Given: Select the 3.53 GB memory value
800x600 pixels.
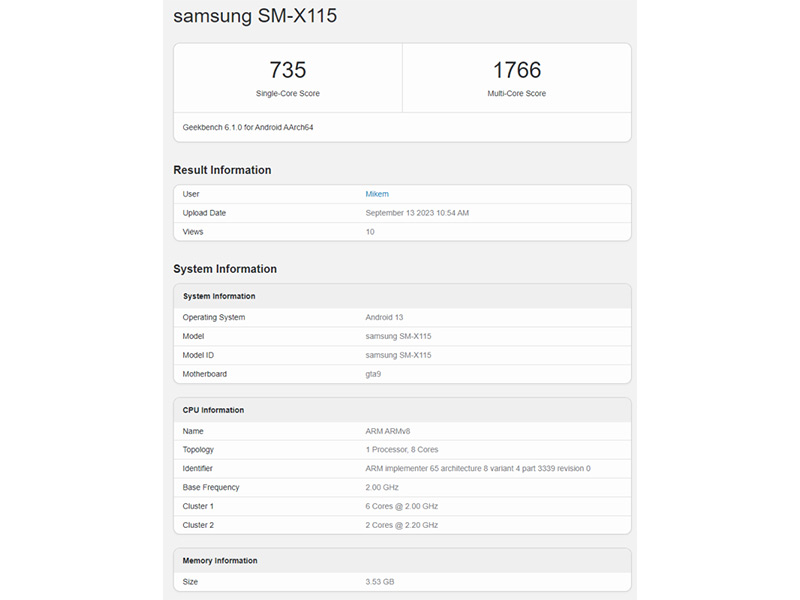Looking at the screenshot, I should click(380, 582).
